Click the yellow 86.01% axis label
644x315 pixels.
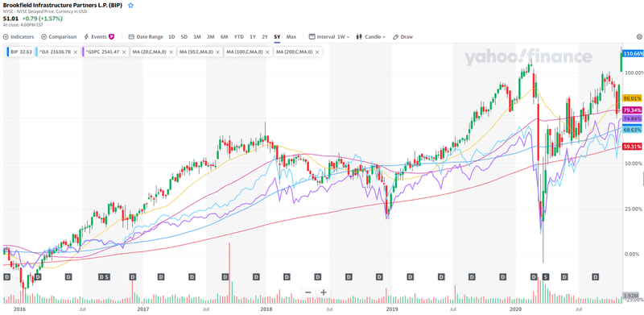(633, 98)
